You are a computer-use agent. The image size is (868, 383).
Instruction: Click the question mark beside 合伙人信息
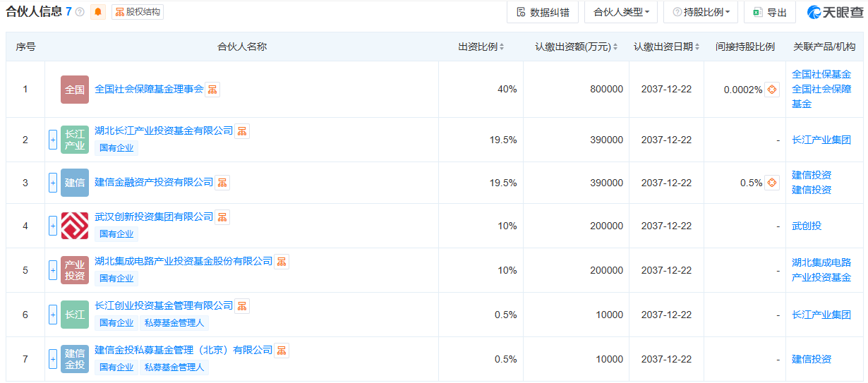click(80, 12)
